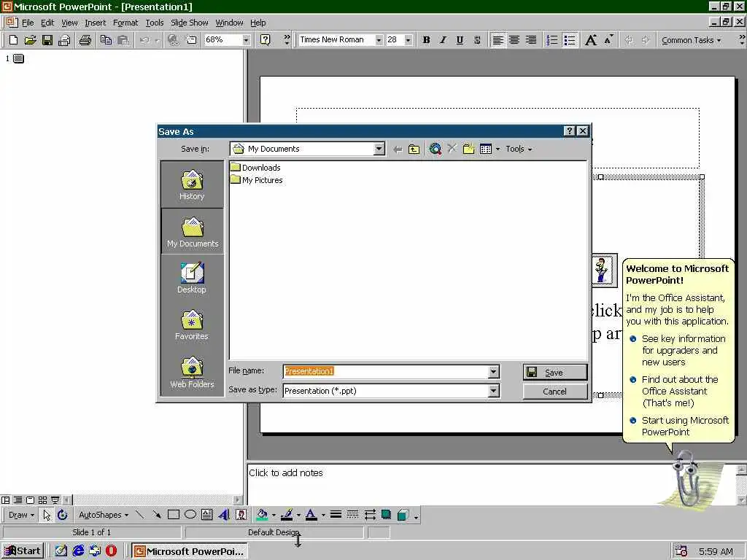Expand the Save as type dropdown
747x560 pixels.
(494, 391)
